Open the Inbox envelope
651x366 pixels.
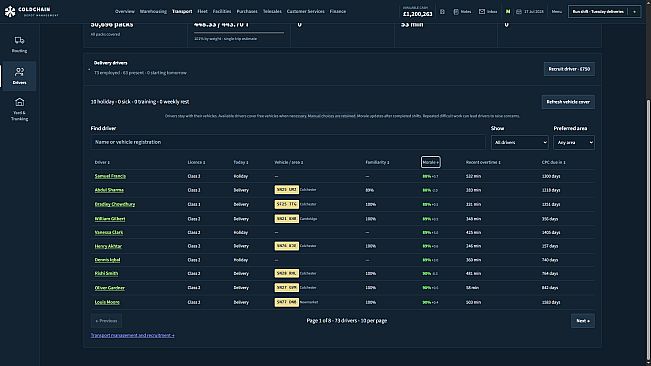pos(488,12)
